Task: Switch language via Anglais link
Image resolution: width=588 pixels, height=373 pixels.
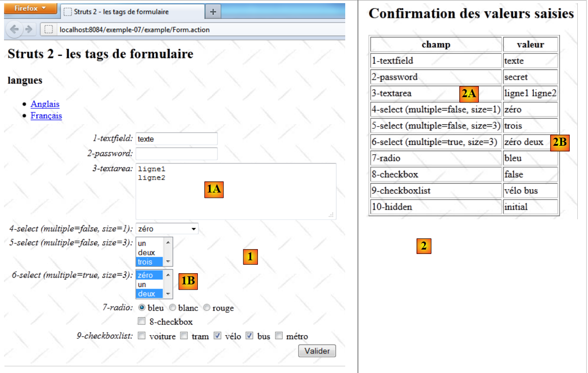Action: (x=45, y=104)
